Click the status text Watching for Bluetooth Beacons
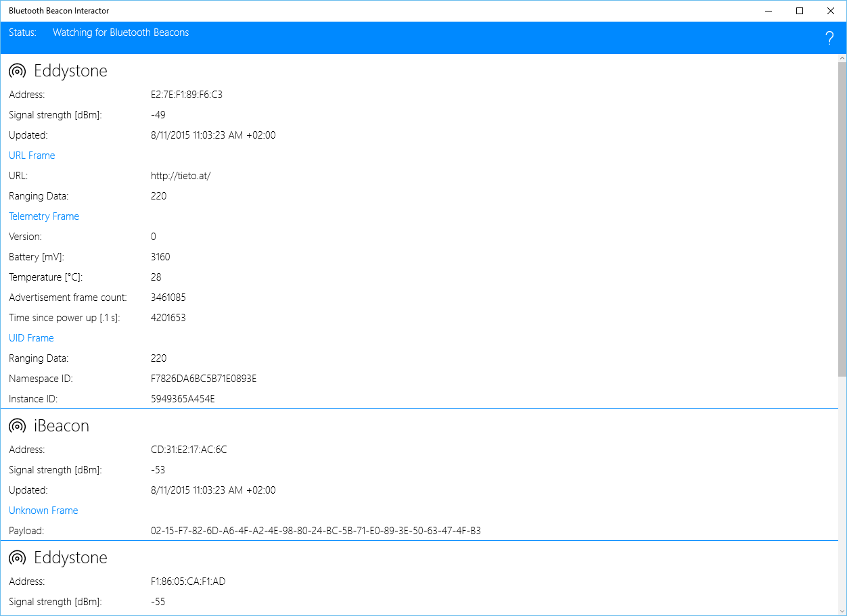This screenshot has width=847, height=616. tap(120, 32)
